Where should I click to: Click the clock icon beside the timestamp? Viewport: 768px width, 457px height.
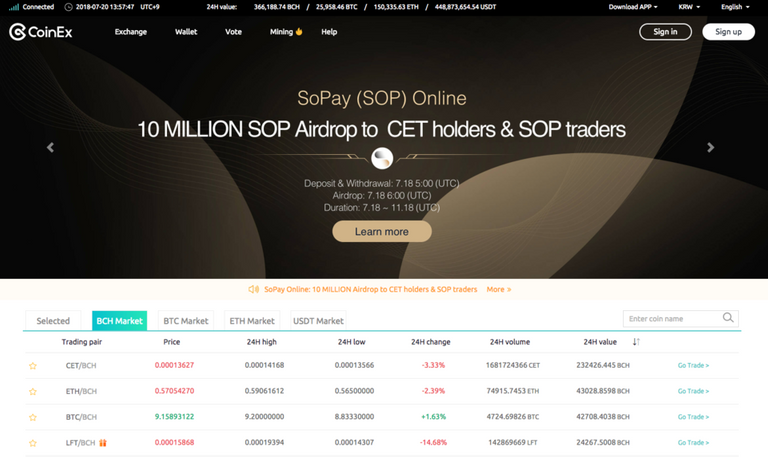[69, 7]
